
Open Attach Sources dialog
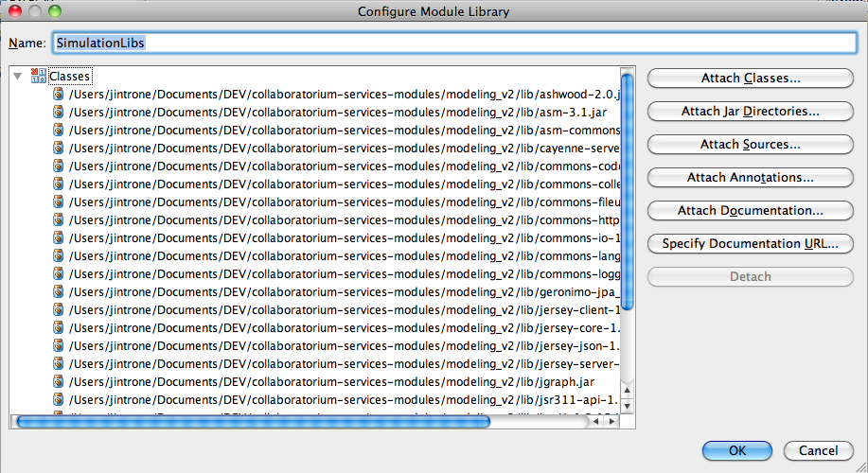750,145
